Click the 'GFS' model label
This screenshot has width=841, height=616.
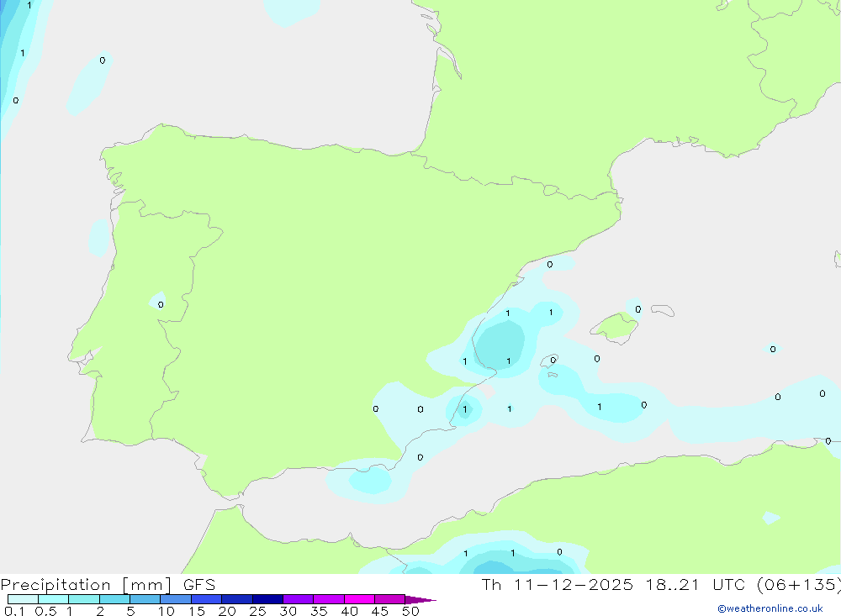click(x=199, y=585)
